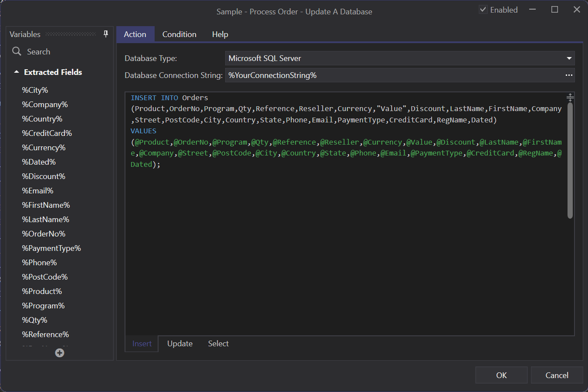588x392 pixels.
Task: Switch to the Action tab
Action: (135, 34)
